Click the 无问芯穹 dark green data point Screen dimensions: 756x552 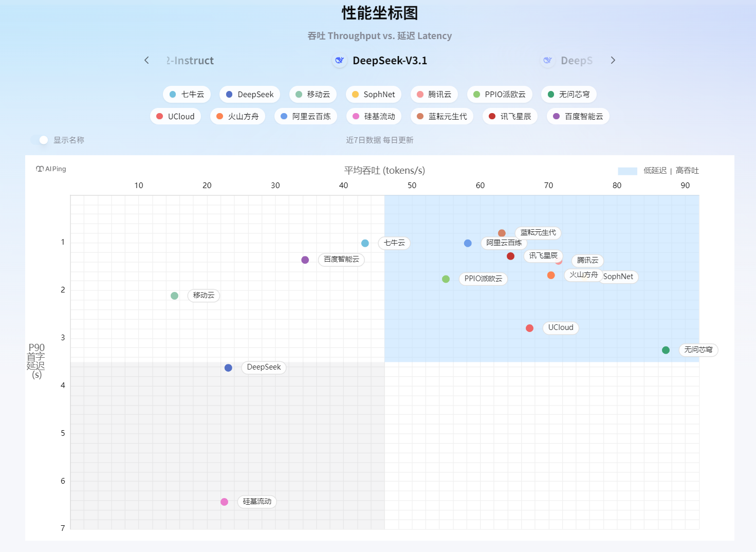click(x=666, y=350)
